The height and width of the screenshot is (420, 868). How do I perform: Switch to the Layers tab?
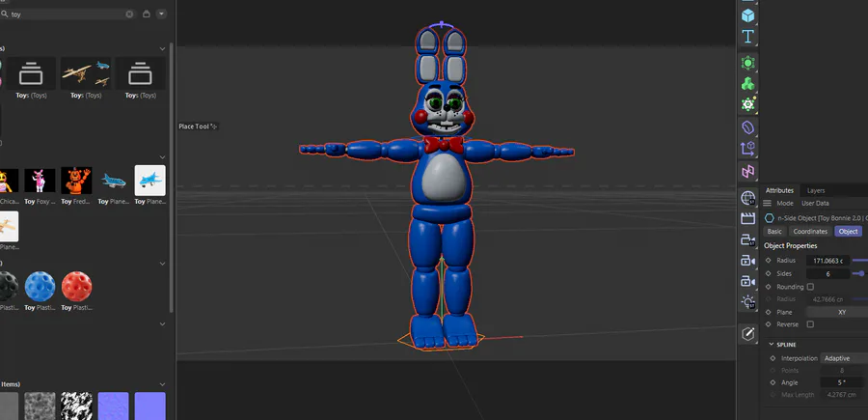816,190
